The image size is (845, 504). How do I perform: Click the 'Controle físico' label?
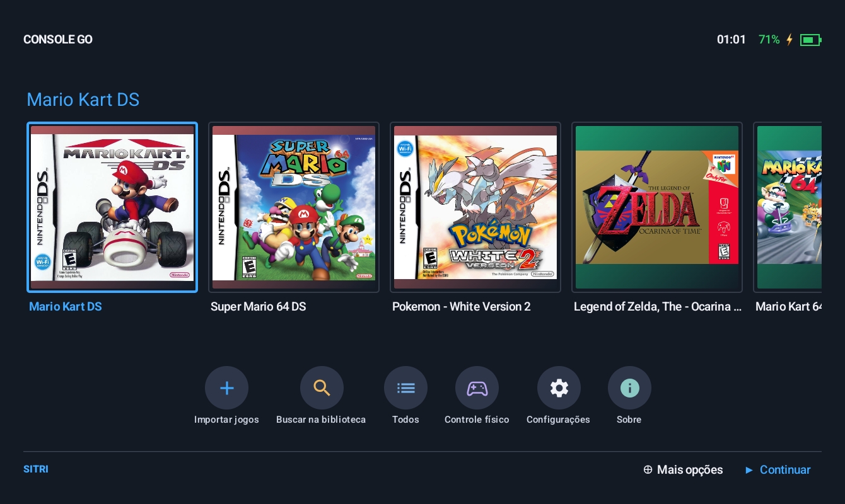[x=477, y=420]
